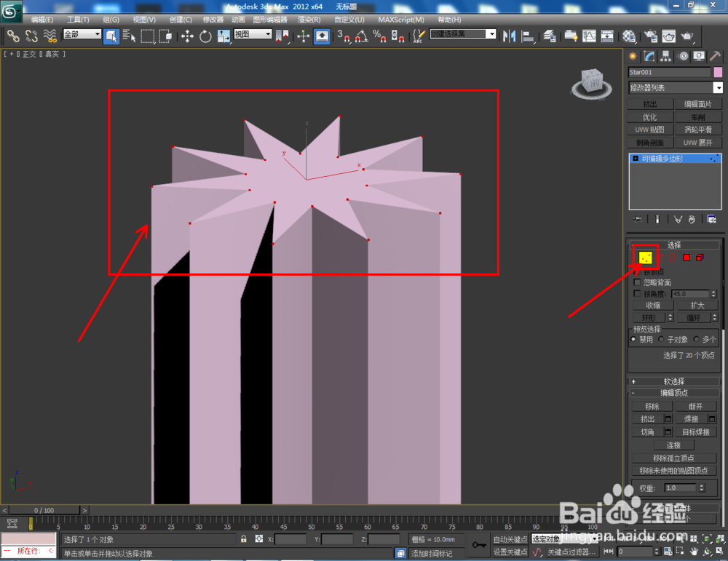The width and height of the screenshot is (728, 561).
Task: Open the Select by Name list icon
Action: pyautogui.click(x=129, y=36)
